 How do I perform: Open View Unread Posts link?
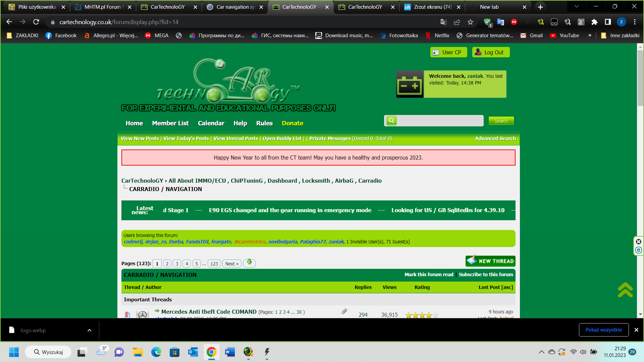pyautogui.click(x=236, y=138)
